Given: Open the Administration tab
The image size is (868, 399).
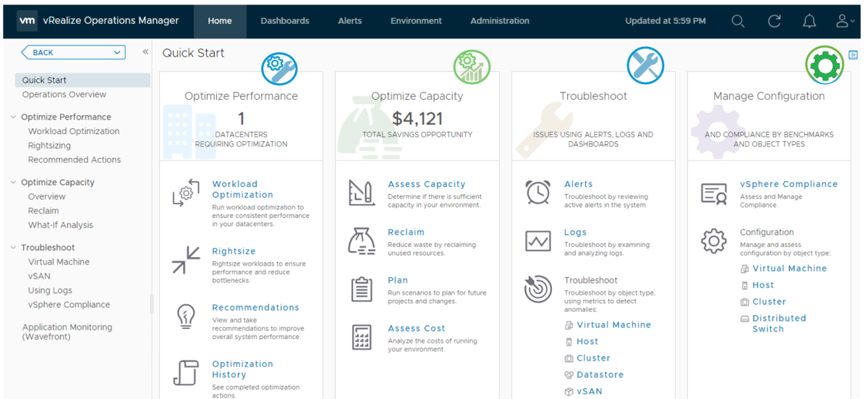Looking at the screenshot, I should (500, 21).
